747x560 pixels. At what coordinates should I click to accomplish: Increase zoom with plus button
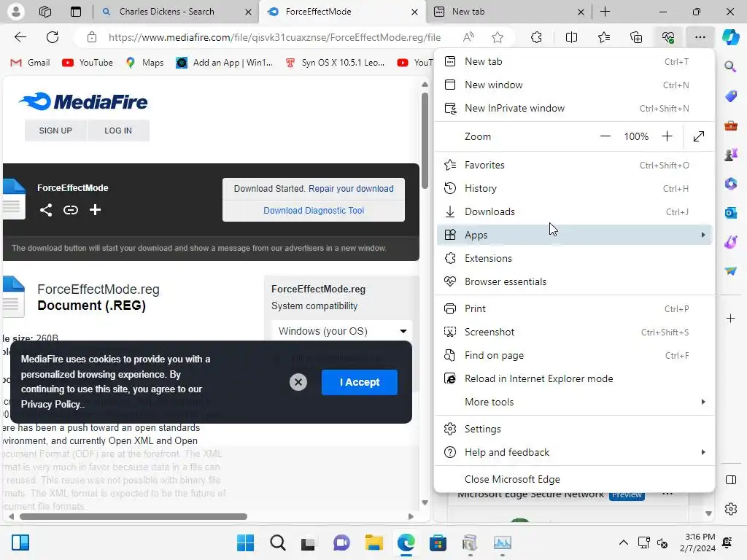[x=667, y=136]
